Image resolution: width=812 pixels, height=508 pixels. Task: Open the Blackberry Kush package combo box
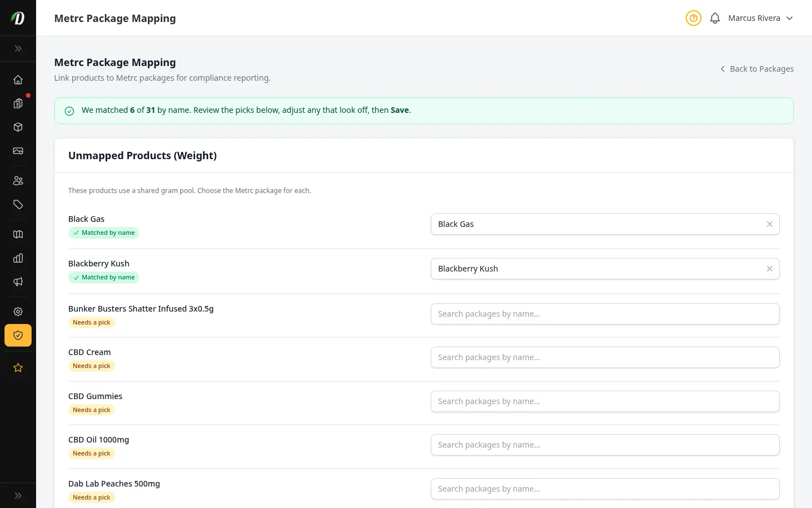pyautogui.click(x=605, y=269)
